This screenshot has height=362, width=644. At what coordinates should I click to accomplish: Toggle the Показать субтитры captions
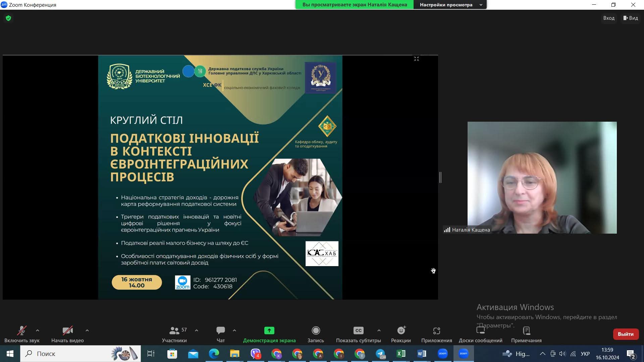pyautogui.click(x=358, y=331)
